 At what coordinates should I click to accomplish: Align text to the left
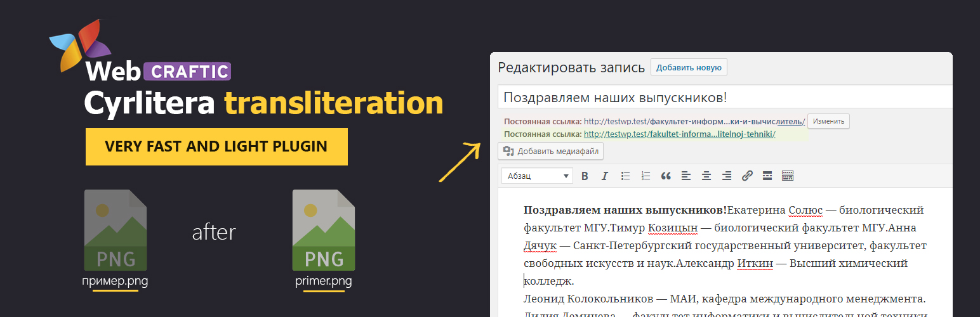(x=686, y=176)
